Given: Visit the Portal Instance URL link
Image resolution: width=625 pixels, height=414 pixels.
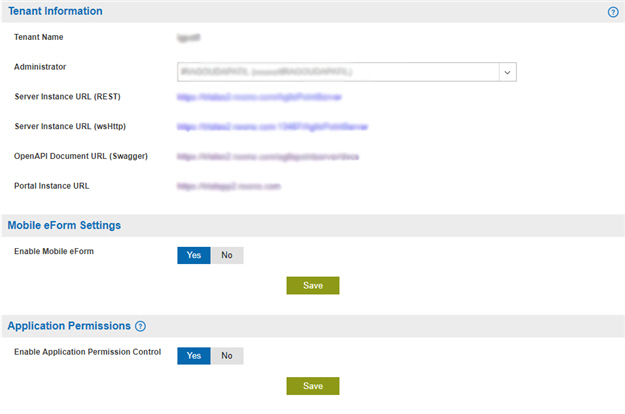Looking at the screenshot, I should pos(229,186).
